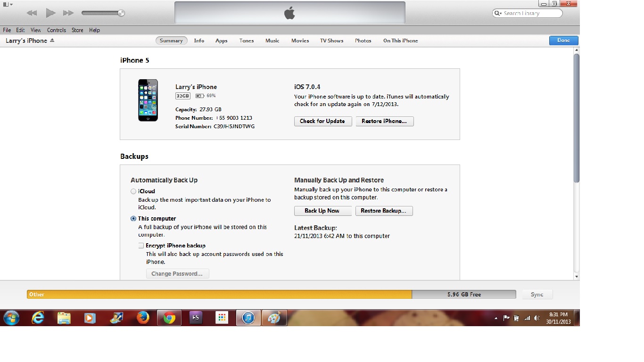Click the Capacity 27.93 GB text
This screenshot has height=362, width=644.
click(198, 109)
